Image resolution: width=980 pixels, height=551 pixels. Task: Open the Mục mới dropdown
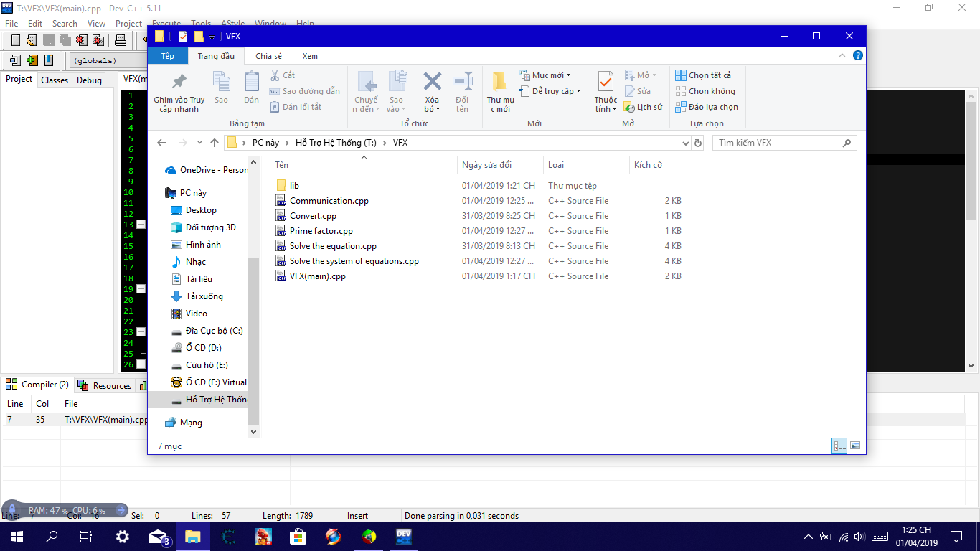click(x=545, y=75)
